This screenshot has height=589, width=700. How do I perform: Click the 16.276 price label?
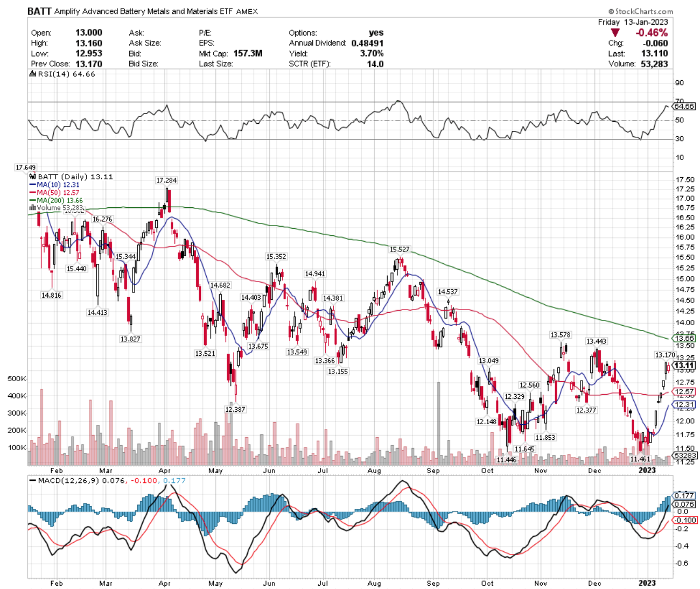coord(102,219)
